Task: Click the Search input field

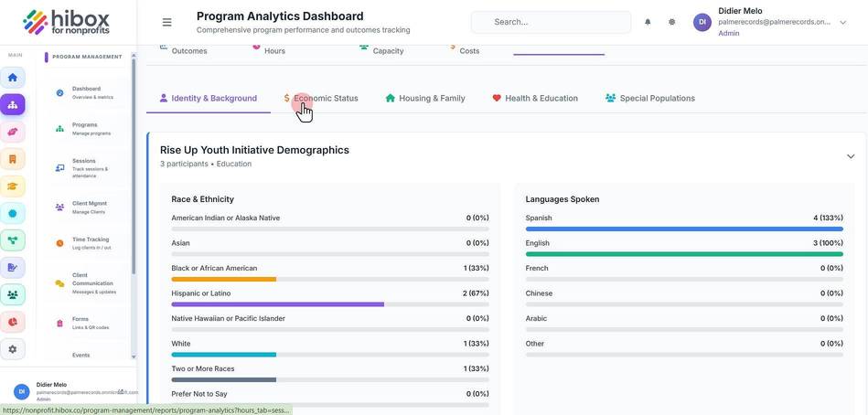Action: pos(551,22)
